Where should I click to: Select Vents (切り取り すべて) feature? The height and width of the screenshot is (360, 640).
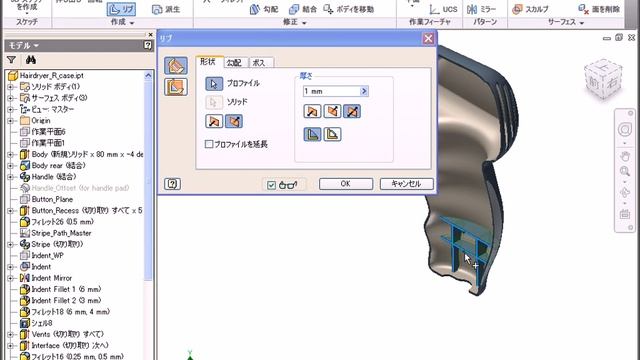(x=67, y=334)
